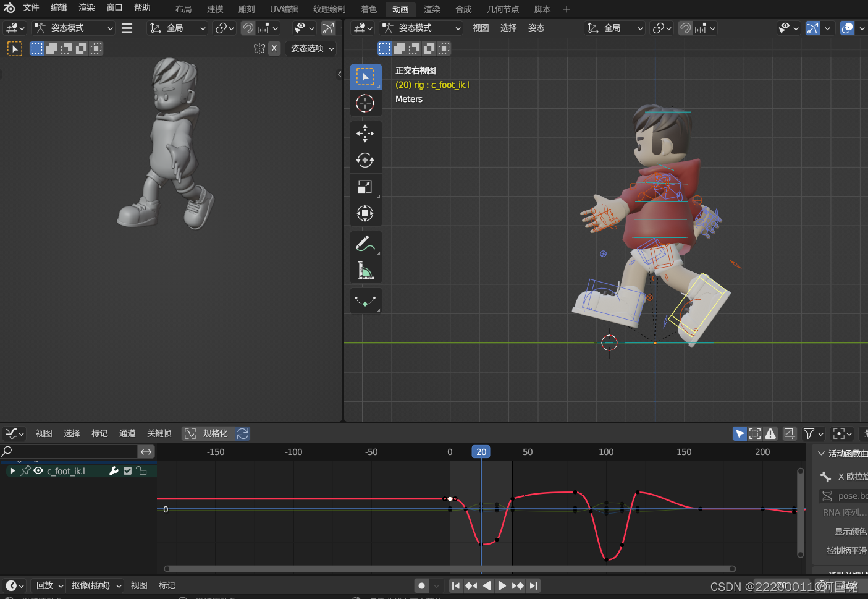Viewport: 868px width, 599px height.
Task: Toggle auto normalization refresh button
Action: [x=243, y=433]
